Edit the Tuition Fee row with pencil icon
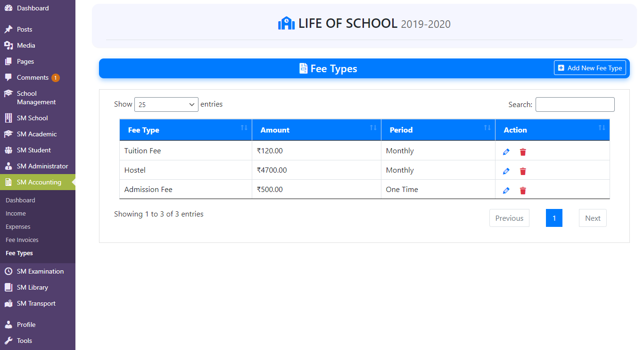Viewport: 644px width, 350px height. pyautogui.click(x=506, y=152)
